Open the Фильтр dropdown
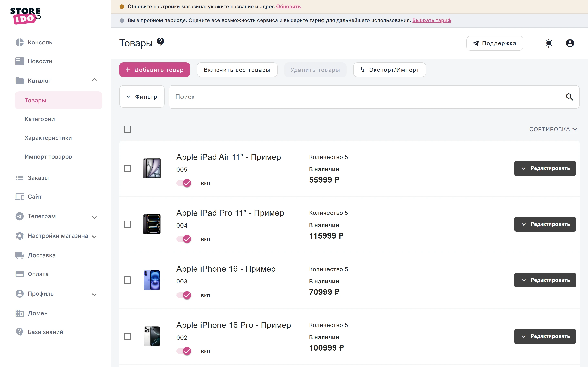This screenshot has height=367, width=588. (x=142, y=97)
